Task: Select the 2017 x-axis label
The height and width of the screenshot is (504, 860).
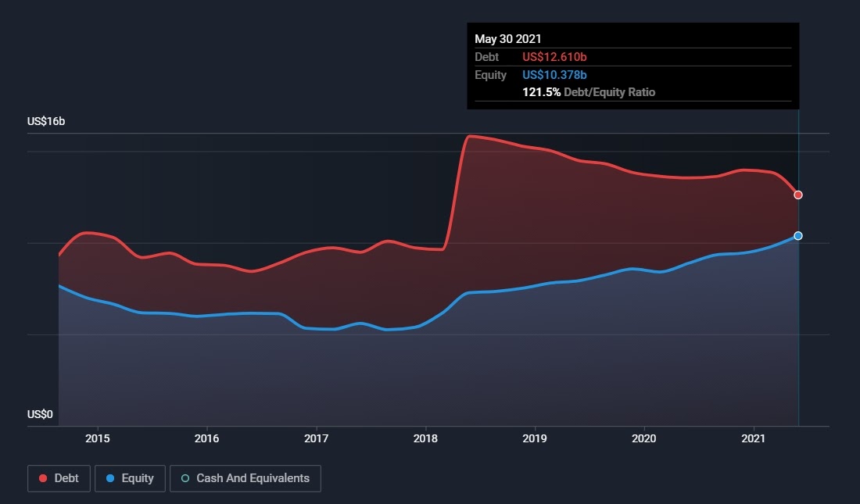Action: tap(316, 438)
